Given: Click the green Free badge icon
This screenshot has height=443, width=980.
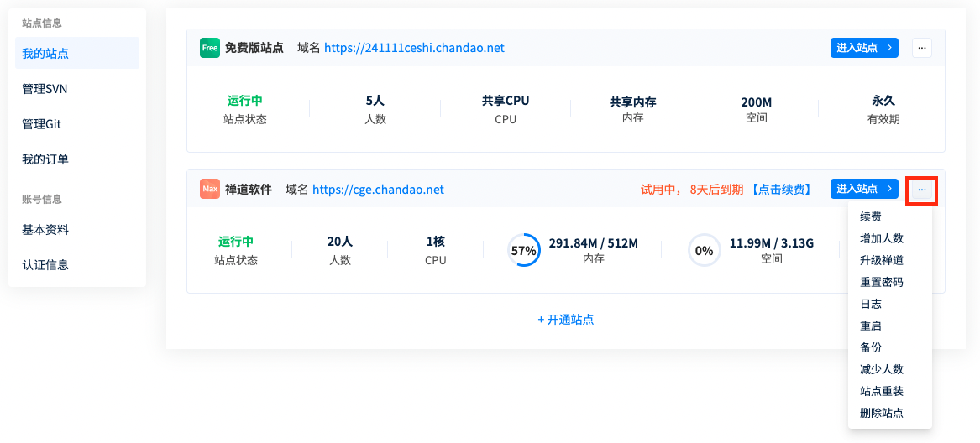Looking at the screenshot, I should 209,48.
